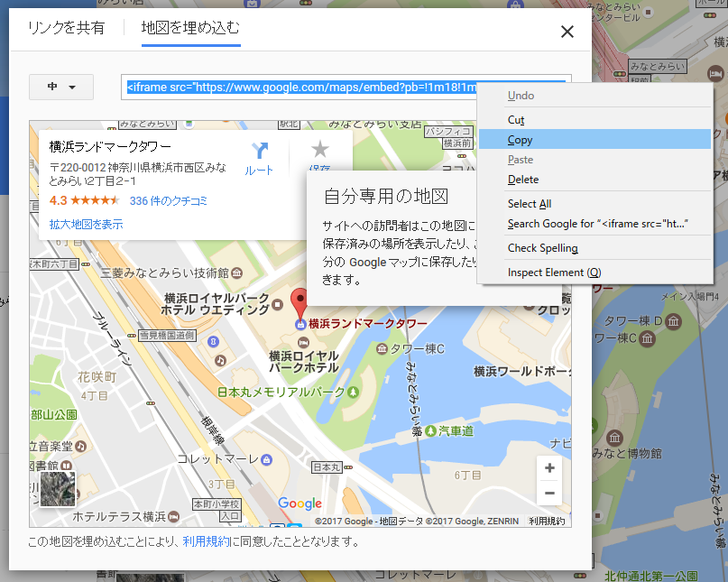Click the みなと博物館 museum icon
This screenshot has height=582, width=728.
(614, 438)
